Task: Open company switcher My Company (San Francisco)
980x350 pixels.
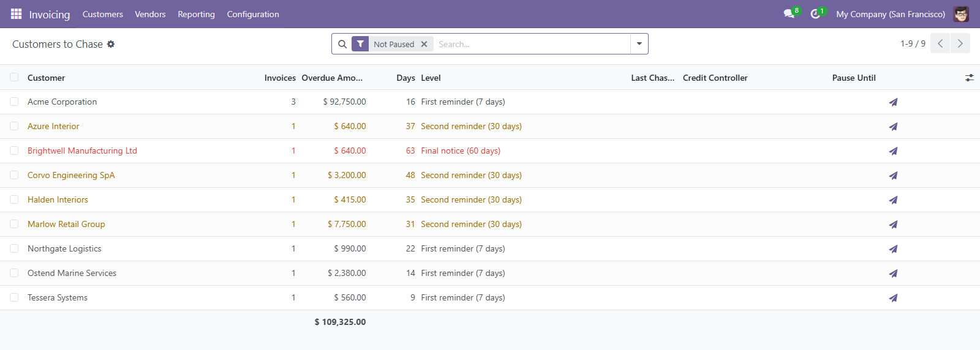Action: tap(891, 14)
